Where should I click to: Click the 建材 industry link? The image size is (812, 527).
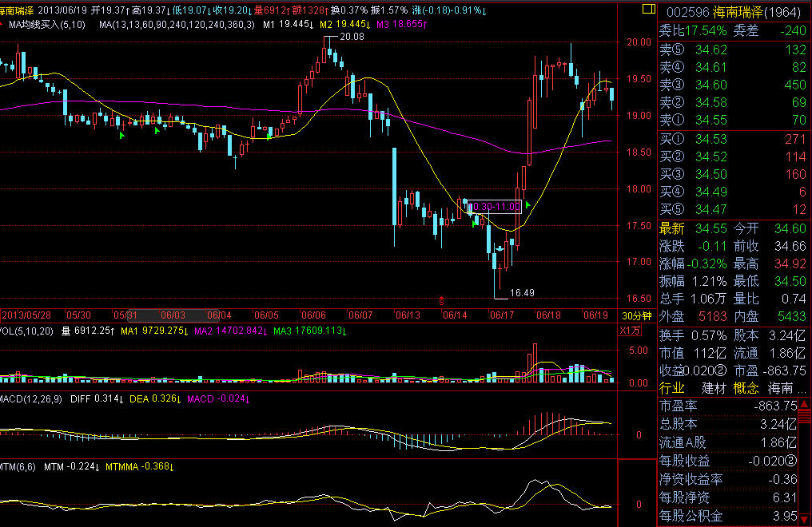712,388
